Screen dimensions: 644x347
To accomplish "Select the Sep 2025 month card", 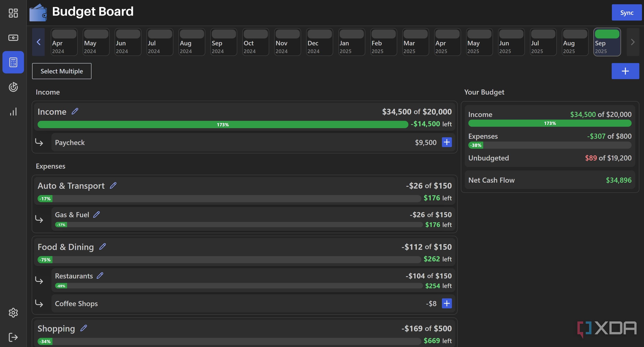I will click(607, 42).
